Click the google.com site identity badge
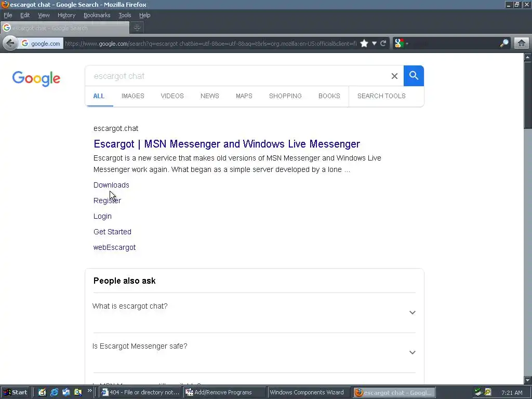This screenshot has width=532, height=399. coord(41,44)
